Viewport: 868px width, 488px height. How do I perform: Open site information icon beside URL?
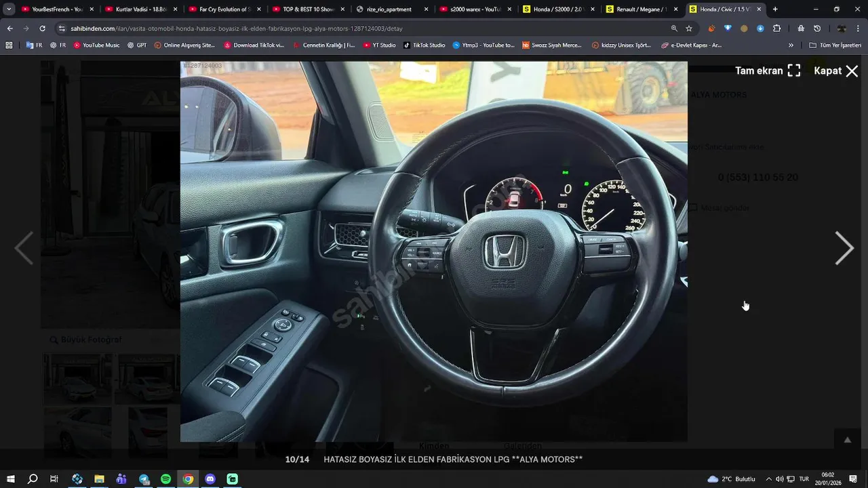pos(62,28)
